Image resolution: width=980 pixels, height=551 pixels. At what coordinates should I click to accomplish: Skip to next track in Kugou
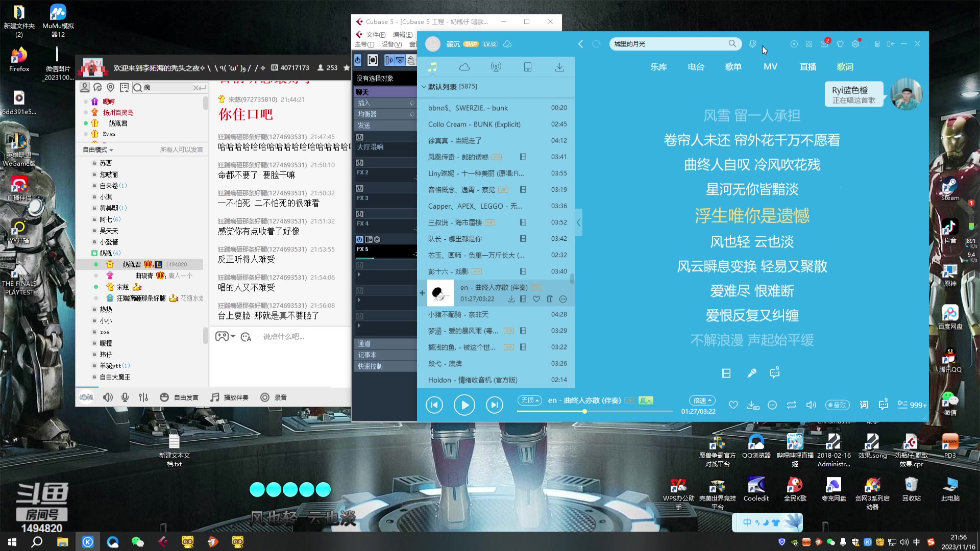(494, 405)
